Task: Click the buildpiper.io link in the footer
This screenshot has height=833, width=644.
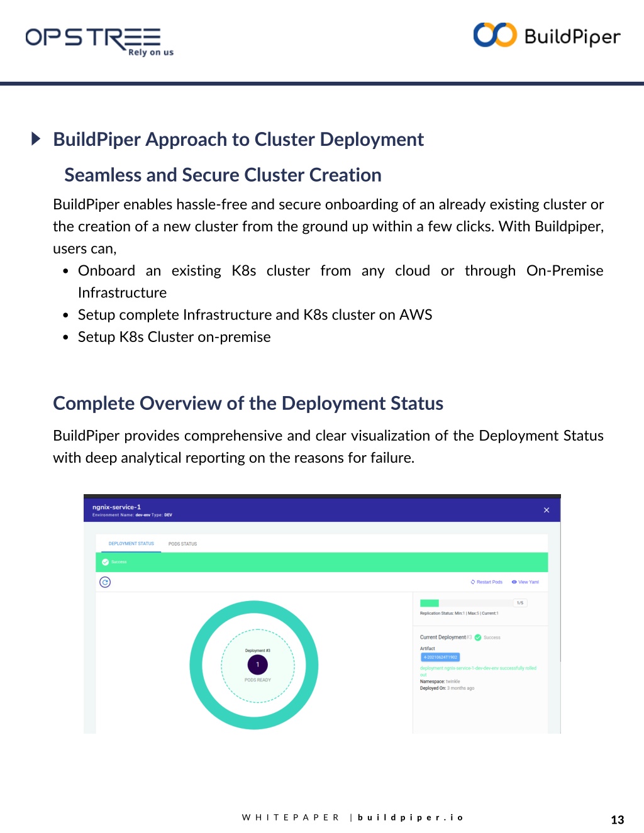Action: (411, 817)
